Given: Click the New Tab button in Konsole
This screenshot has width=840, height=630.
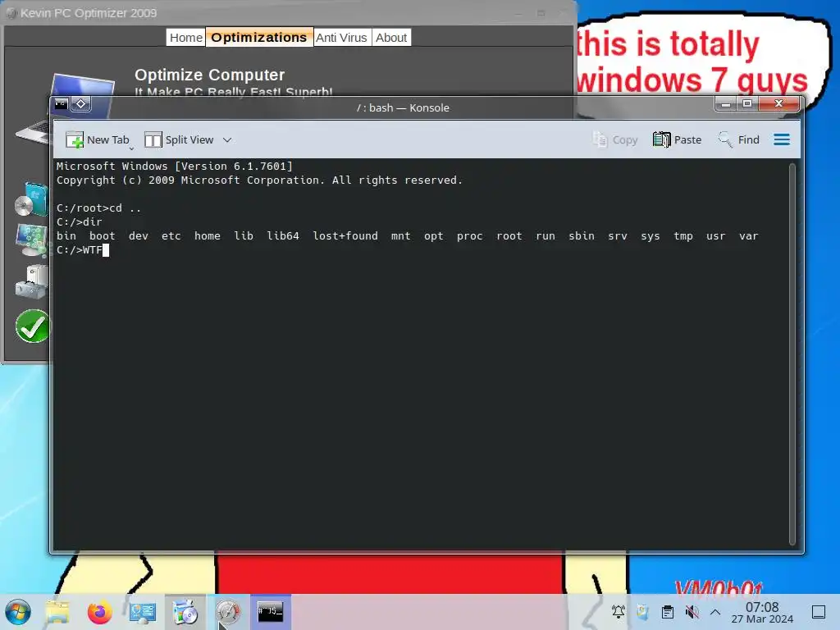Looking at the screenshot, I should pos(98,139).
